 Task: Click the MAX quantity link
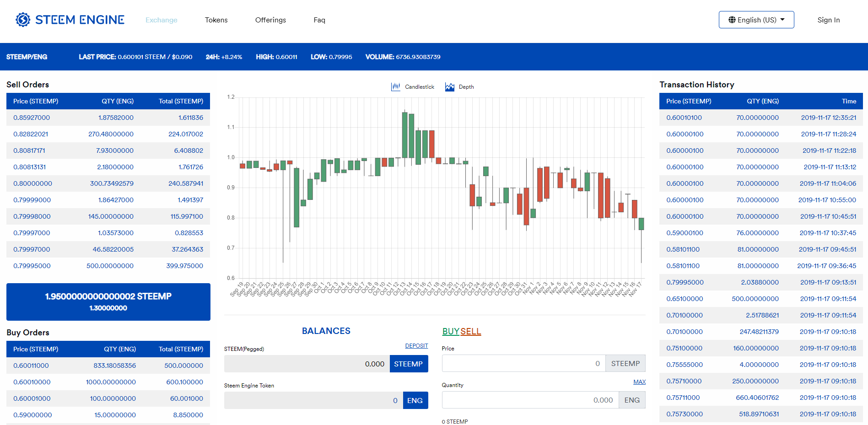(640, 382)
